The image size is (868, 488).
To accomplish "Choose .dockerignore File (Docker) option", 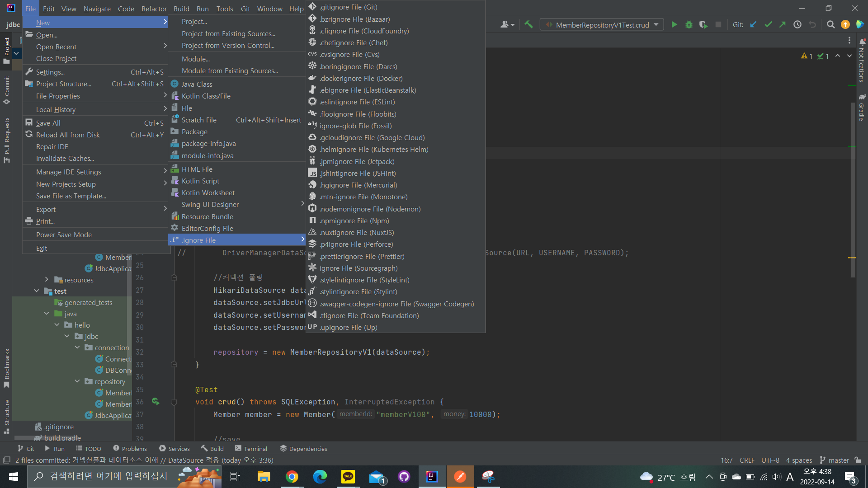I will click(x=361, y=78).
